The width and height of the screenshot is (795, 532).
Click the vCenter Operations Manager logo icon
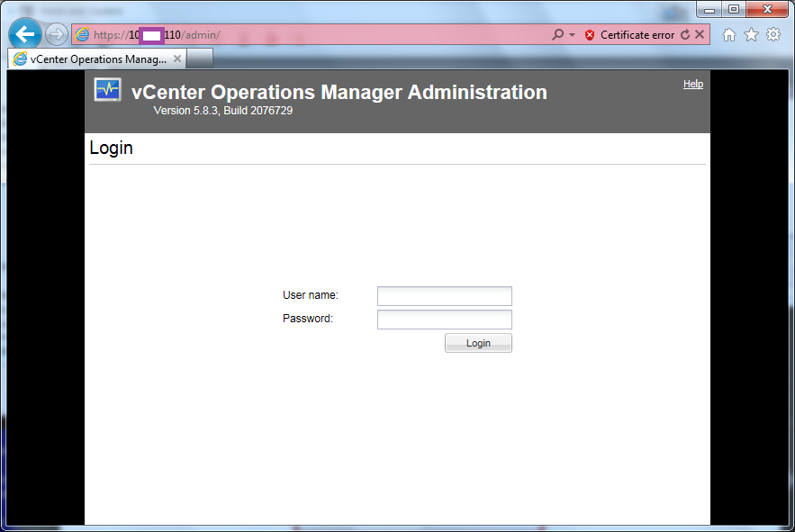(107, 90)
